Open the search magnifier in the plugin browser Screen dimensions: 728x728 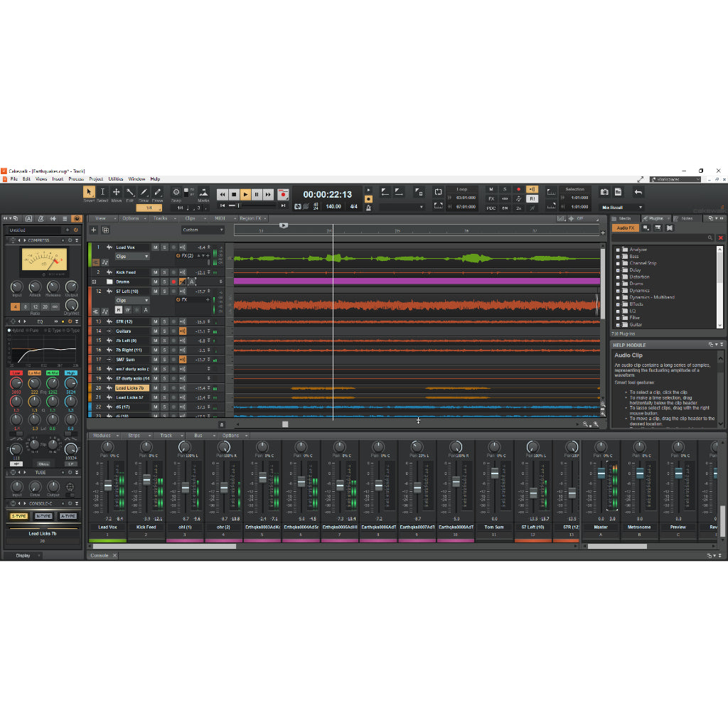coord(710,237)
